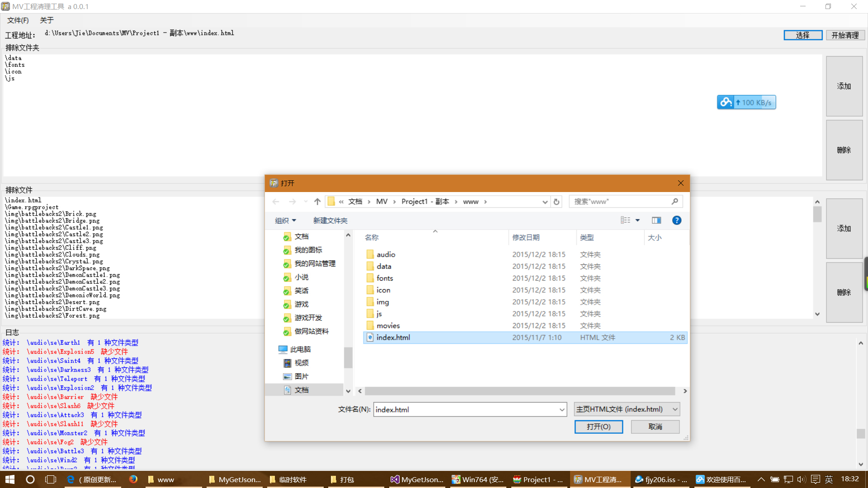Sort by 修改日期 column header

(x=526, y=237)
